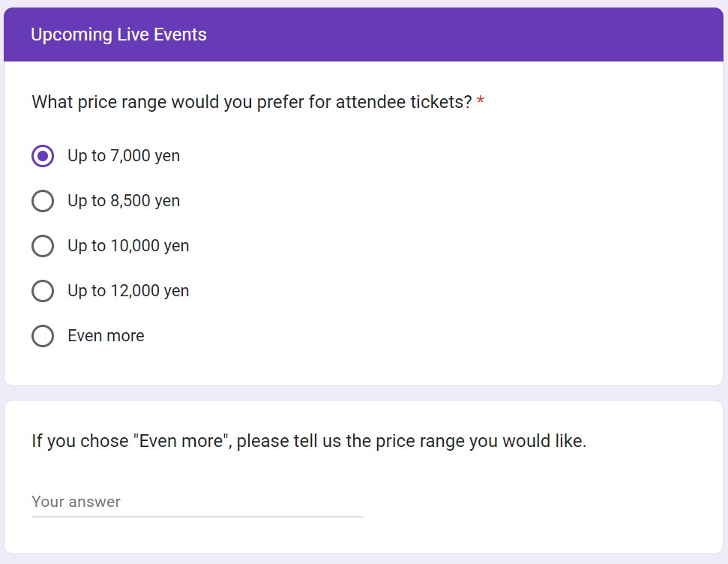Choose the "Up to 8,500 yen" radio circle

43,201
